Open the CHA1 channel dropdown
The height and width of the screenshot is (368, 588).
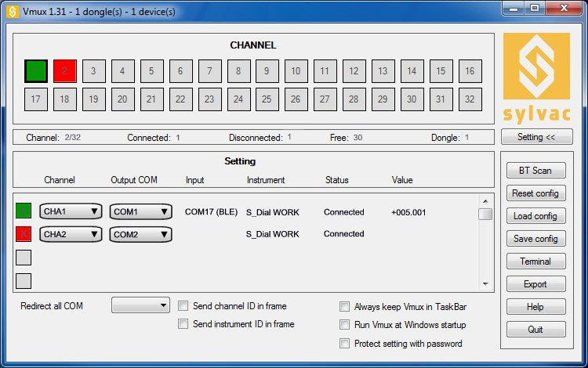click(71, 211)
